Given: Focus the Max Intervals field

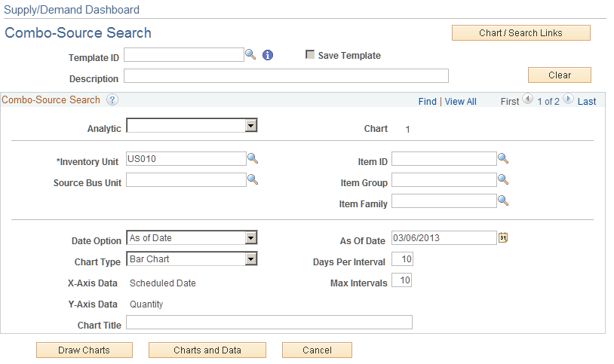Looking at the screenshot, I should [x=401, y=280].
